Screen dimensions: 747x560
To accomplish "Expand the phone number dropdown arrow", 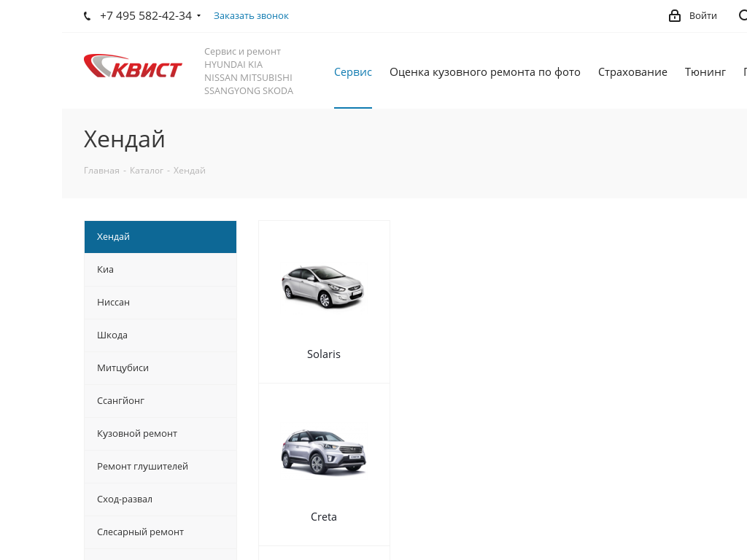I will [198, 16].
